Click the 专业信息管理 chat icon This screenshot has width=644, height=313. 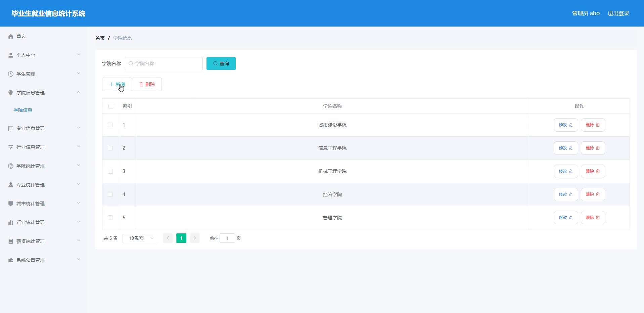[11, 128]
